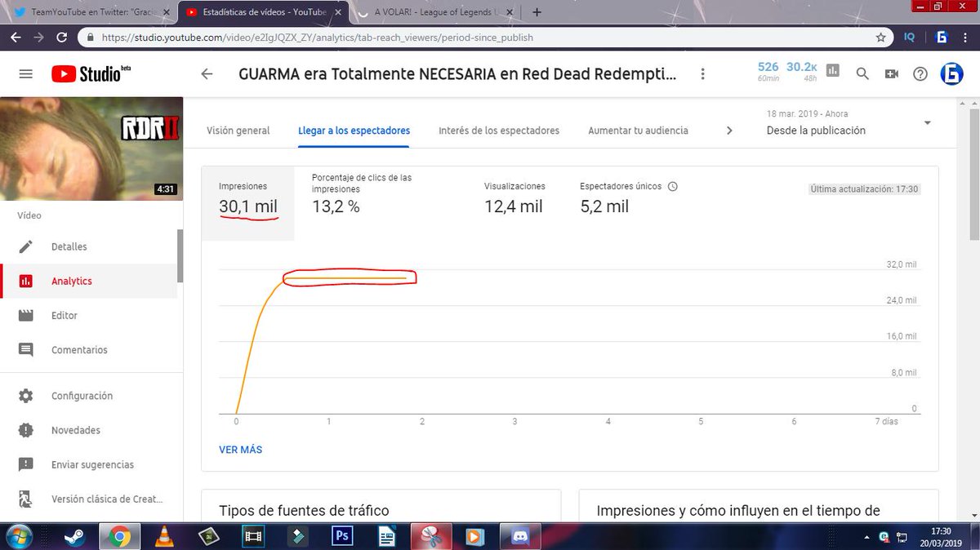Click the Chrome forward navigation arrow
980x550 pixels.
(39, 38)
